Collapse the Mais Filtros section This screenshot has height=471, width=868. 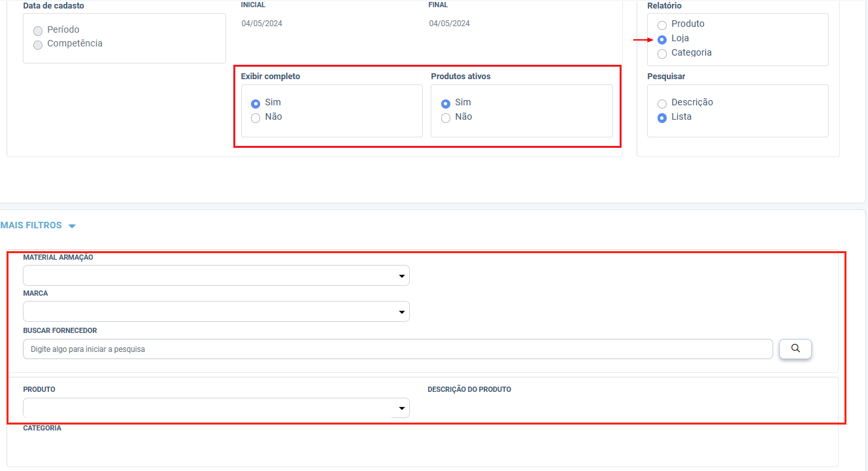click(x=38, y=225)
